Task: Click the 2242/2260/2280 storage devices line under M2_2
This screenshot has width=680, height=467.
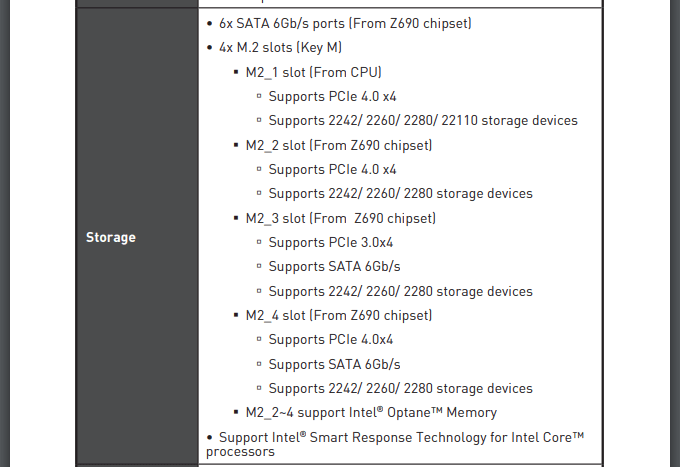Action: click(x=400, y=193)
